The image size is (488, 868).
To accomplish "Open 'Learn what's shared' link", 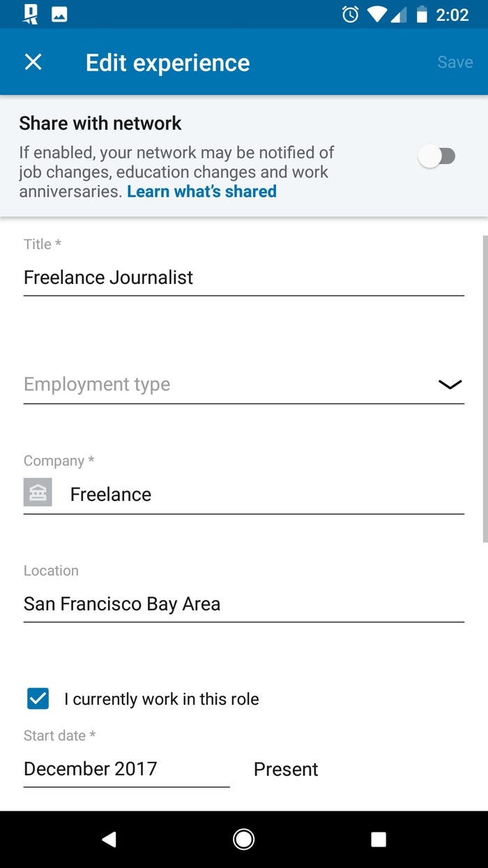I will [201, 191].
